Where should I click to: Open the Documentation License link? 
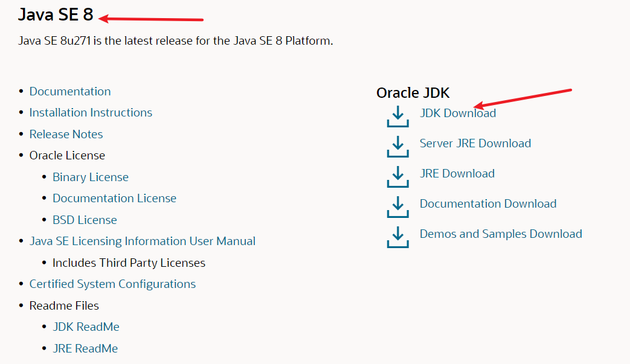coord(115,198)
